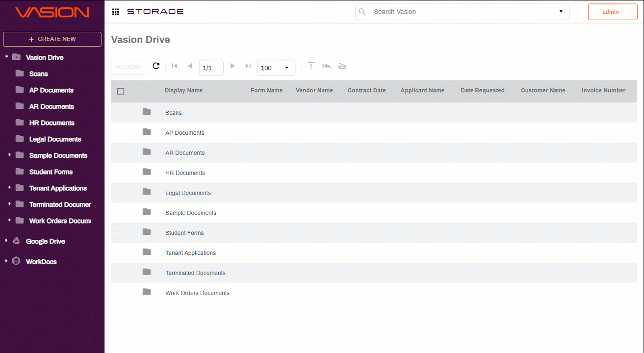Screen dimensions: 644x353
Task: Open the AP Documents name in the table
Action: (185, 133)
